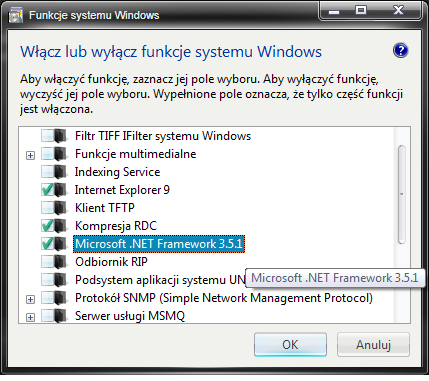Click feature icon beside Odbiornik RIP
The image size is (429, 381).
click(61, 262)
